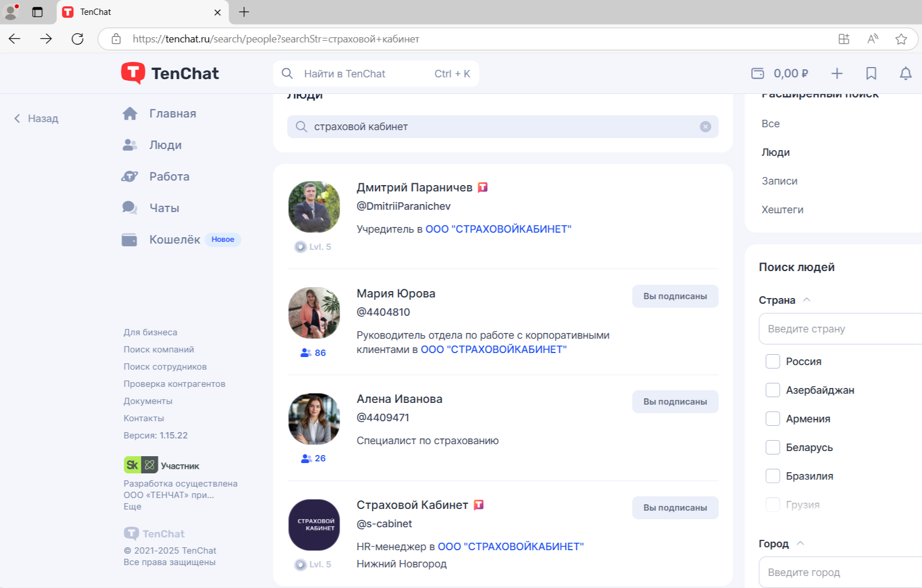922x588 pixels.
Task: Check the Грузия country checkbox
Action: click(x=772, y=505)
